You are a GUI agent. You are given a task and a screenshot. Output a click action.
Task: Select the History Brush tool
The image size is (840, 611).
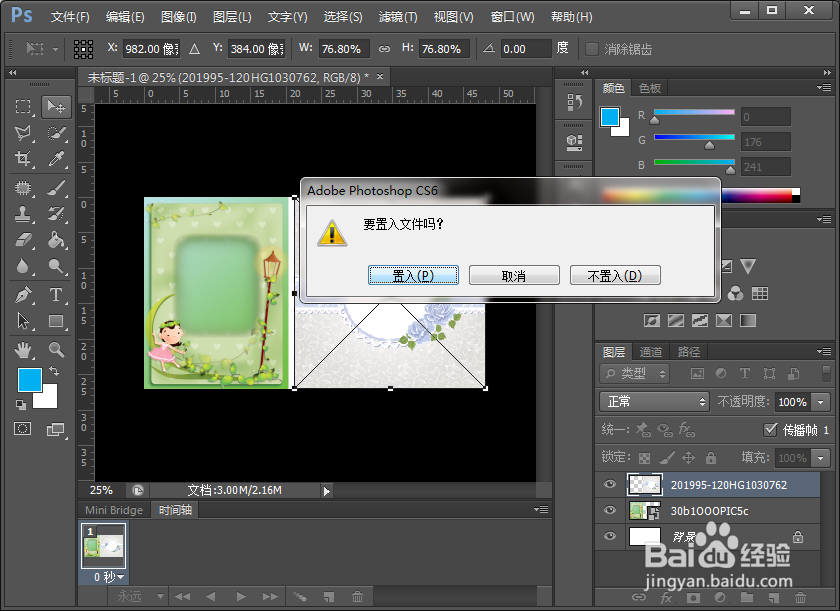point(56,214)
